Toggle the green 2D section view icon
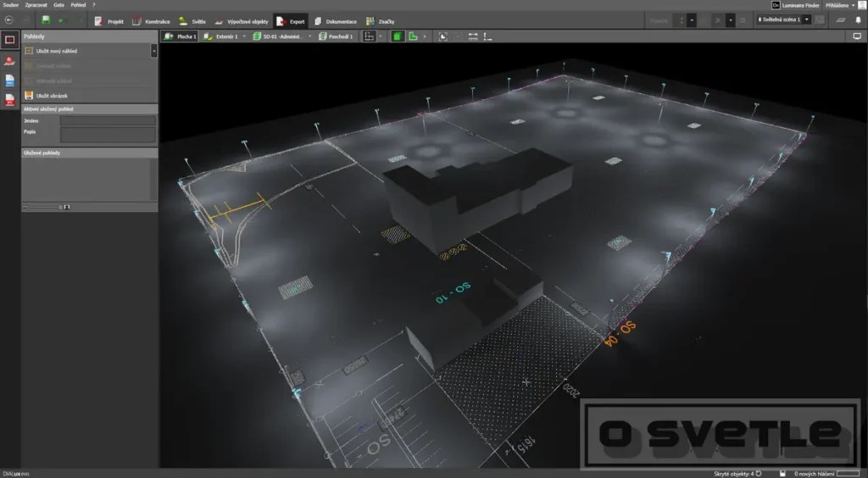This screenshot has height=478, width=868. click(413, 36)
